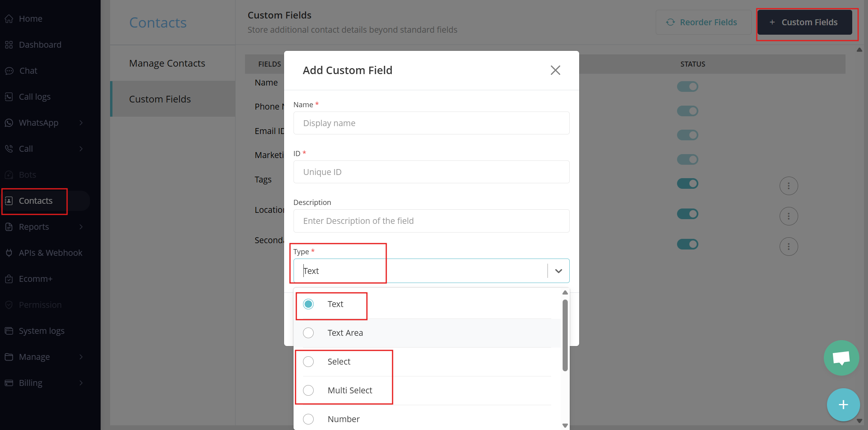This screenshot has height=430, width=868.
Task: Toggle the Tags field status switch
Action: tap(687, 183)
